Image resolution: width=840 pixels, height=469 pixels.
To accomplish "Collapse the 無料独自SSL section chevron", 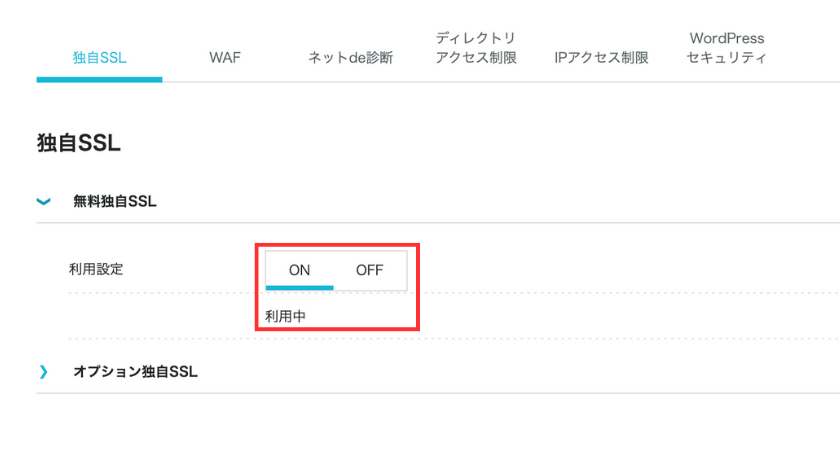I will [43, 202].
